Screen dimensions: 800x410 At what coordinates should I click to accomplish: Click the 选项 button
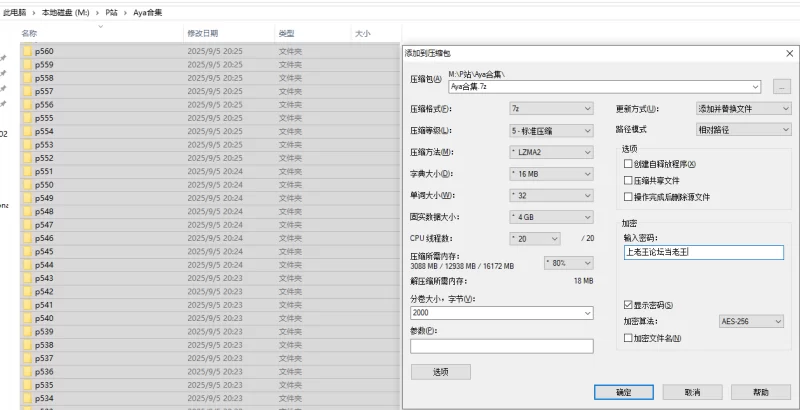[440, 371]
